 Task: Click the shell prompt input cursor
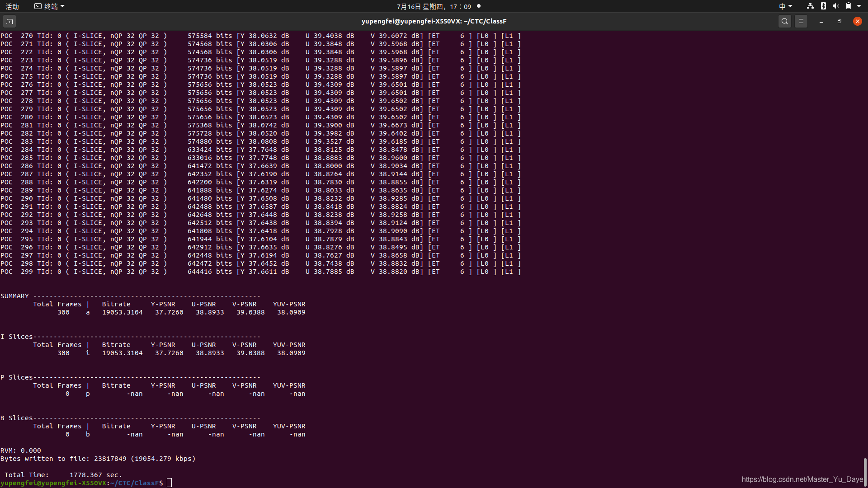[x=170, y=483]
